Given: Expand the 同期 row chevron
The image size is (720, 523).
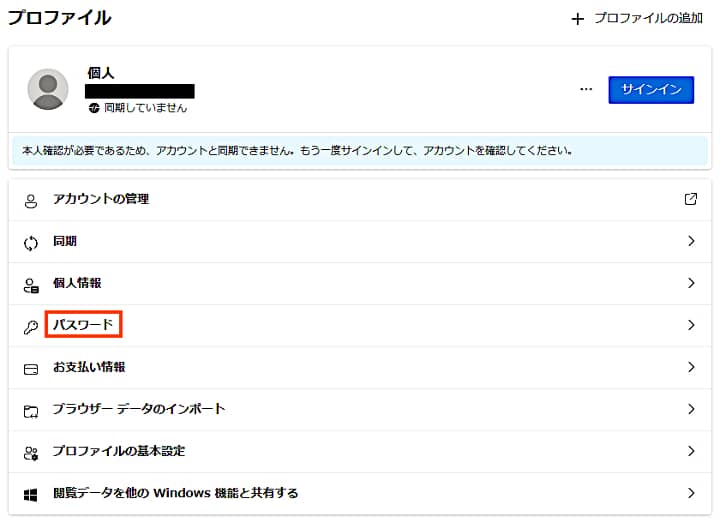Looking at the screenshot, I should pos(690,241).
